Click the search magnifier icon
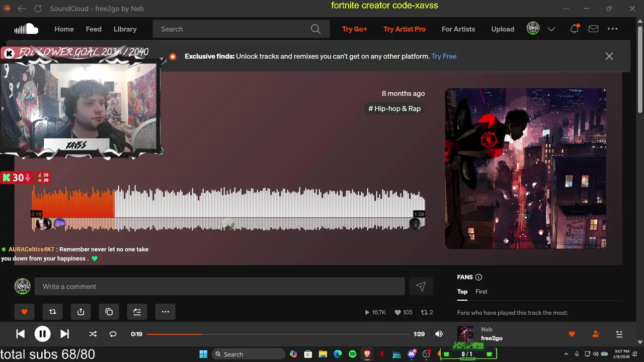 click(315, 29)
